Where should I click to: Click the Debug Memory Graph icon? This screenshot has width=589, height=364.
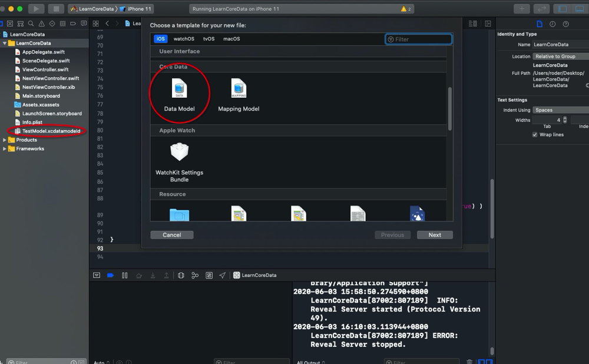(195, 275)
